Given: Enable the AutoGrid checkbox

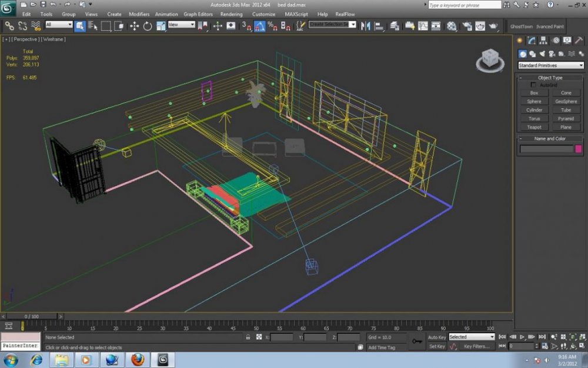Looking at the screenshot, I should pyautogui.click(x=533, y=85).
